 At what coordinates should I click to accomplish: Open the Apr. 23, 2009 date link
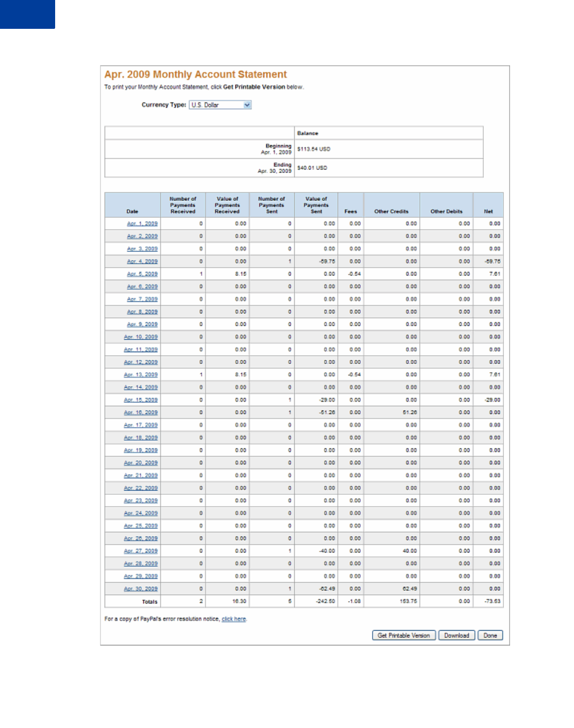141,501
